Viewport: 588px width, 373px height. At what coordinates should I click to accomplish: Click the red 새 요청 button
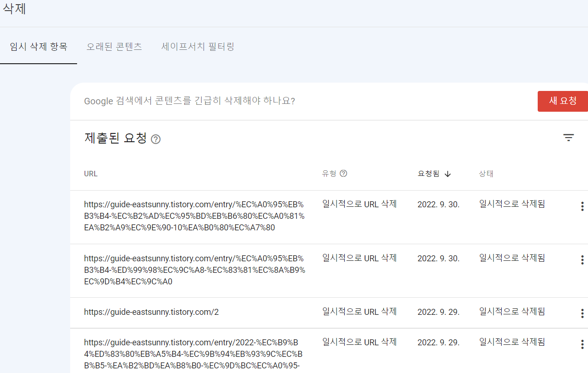(563, 101)
